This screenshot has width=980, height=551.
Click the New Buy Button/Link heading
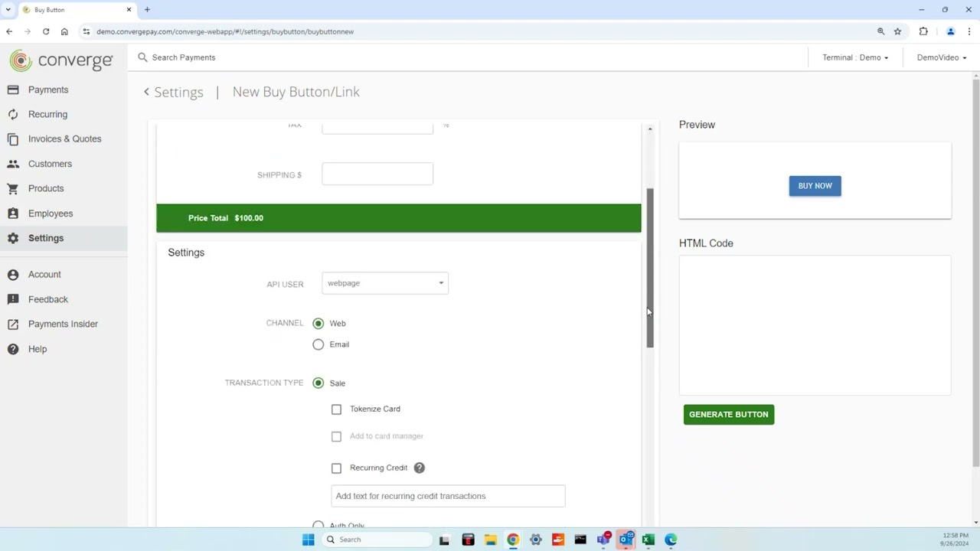point(296,92)
